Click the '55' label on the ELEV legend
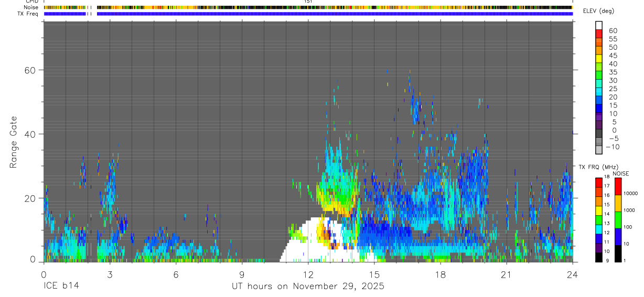The height and width of the screenshot is (297, 644). 613,39
